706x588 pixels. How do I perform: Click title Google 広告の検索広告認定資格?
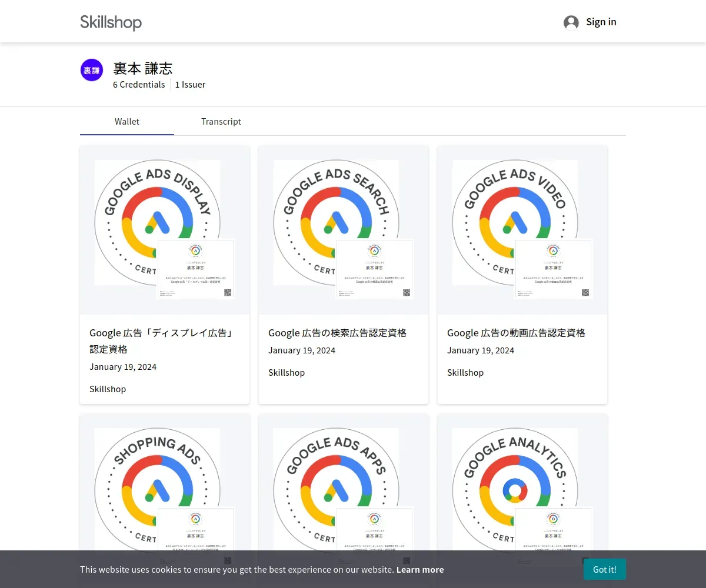click(337, 333)
